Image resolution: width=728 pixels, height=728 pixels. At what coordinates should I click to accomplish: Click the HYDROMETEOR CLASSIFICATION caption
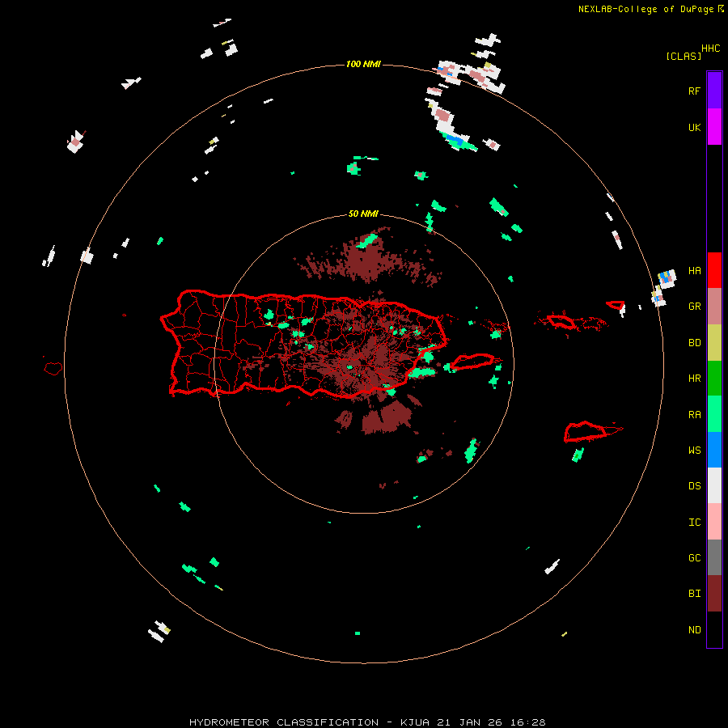(x=284, y=722)
